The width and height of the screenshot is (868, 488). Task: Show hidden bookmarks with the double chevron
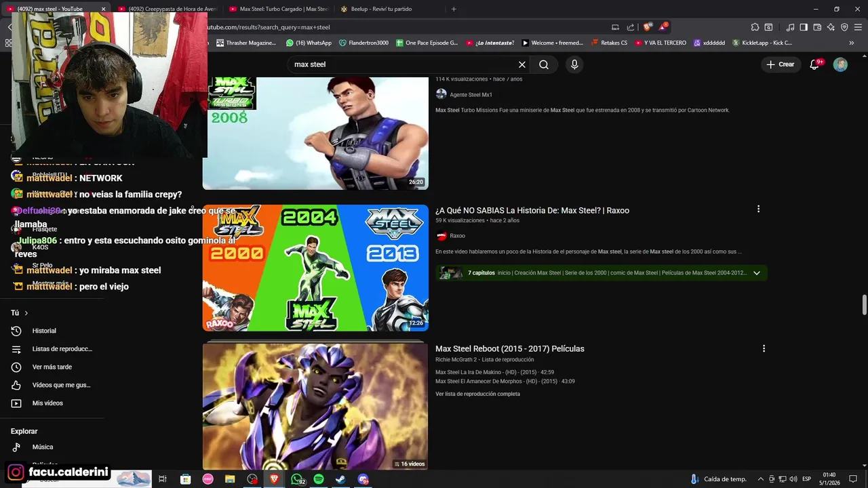(852, 43)
